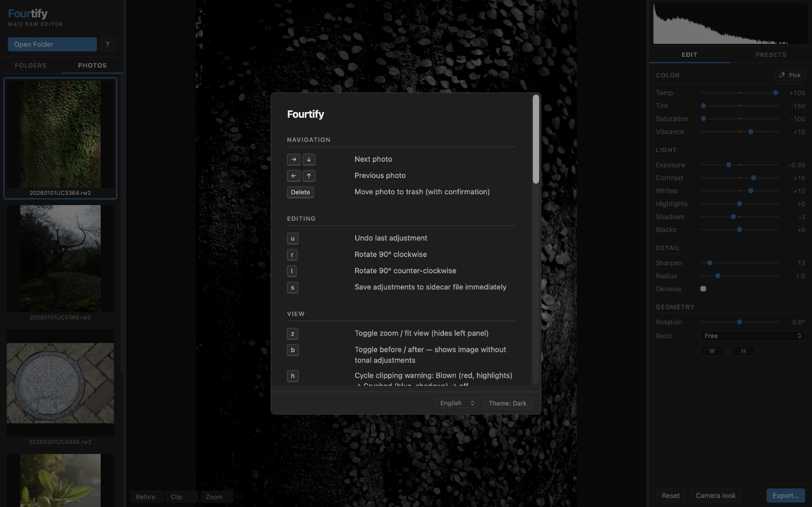Screen dimensions: 812x507
Task: Click the down arrow key icon
Action: click(309, 160)
